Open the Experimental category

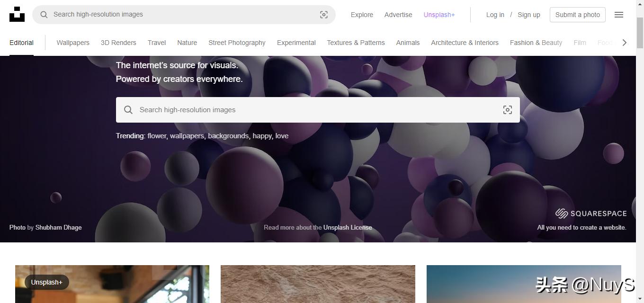[x=296, y=43]
